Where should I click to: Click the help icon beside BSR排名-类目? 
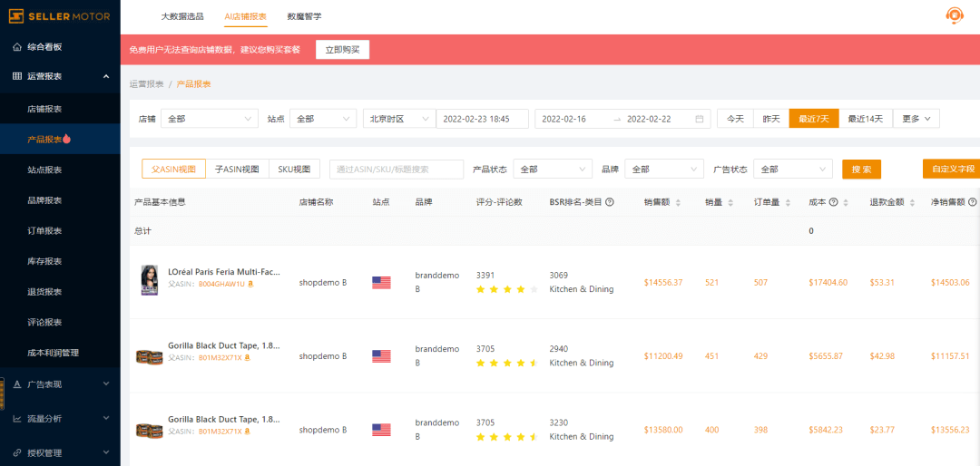[610, 202]
